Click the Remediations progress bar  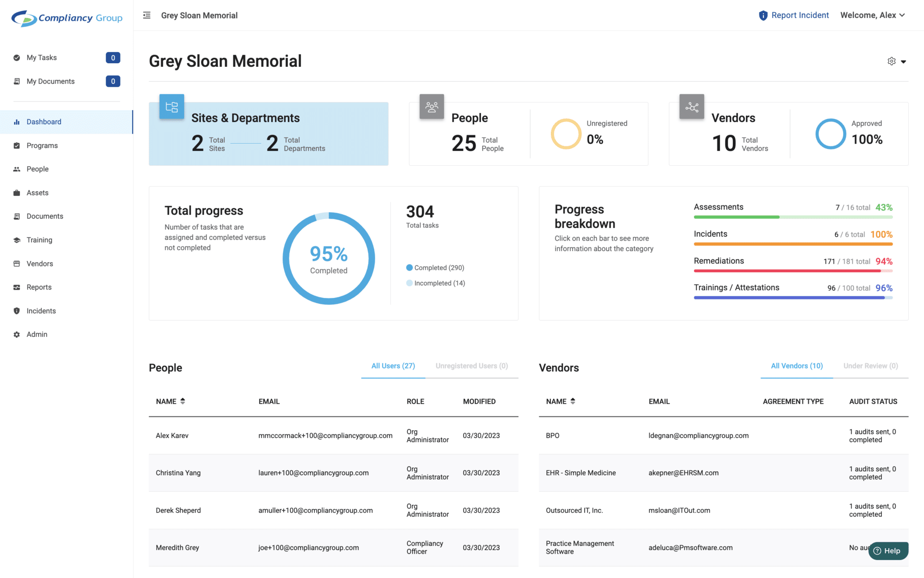(793, 270)
